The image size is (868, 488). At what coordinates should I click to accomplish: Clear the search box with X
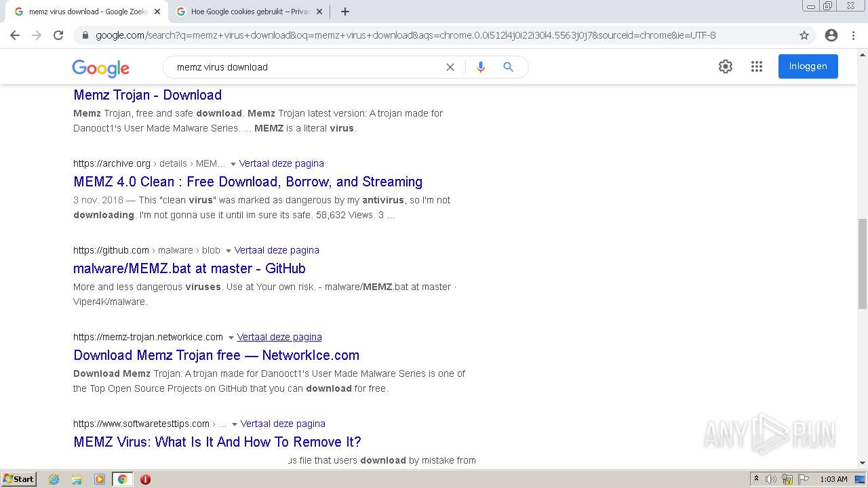[450, 67]
